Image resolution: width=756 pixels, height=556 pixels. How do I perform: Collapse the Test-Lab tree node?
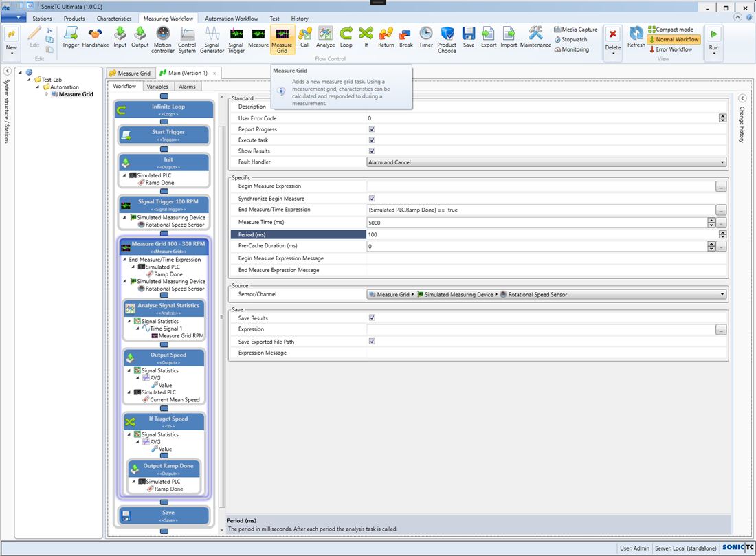pyautogui.click(x=29, y=80)
